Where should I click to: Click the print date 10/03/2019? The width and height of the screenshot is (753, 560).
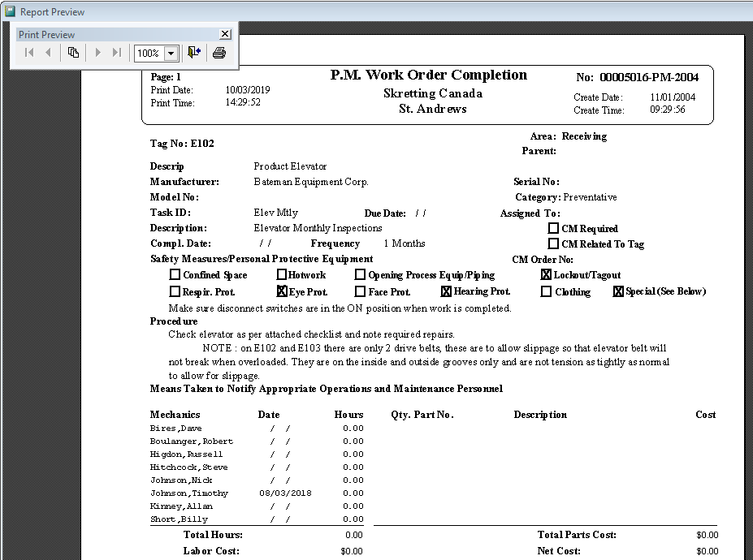[x=248, y=90]
